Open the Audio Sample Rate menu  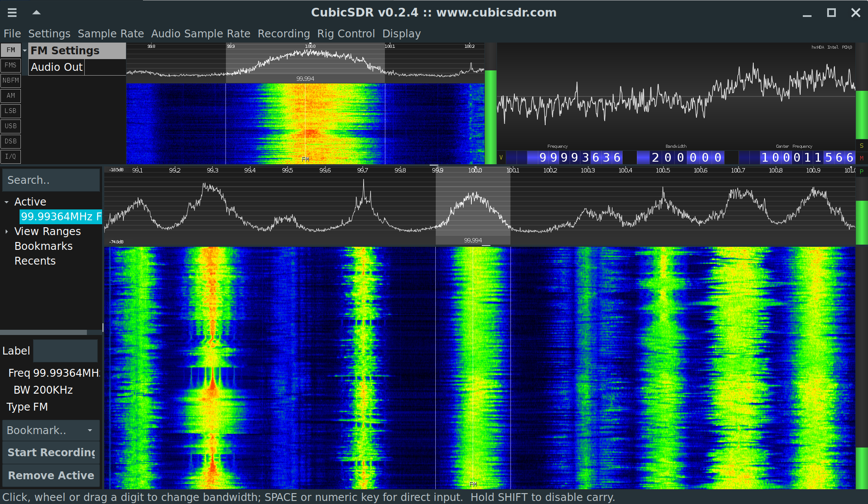tap(201, 33)
